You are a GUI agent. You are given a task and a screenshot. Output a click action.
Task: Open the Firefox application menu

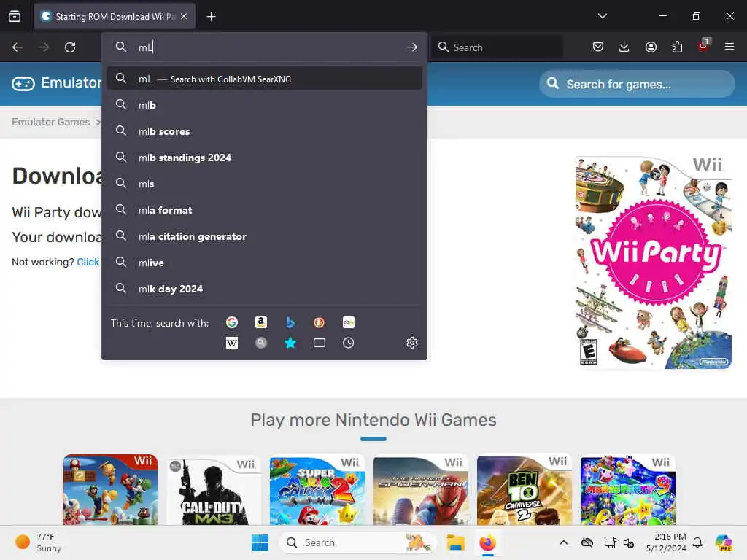729,47
